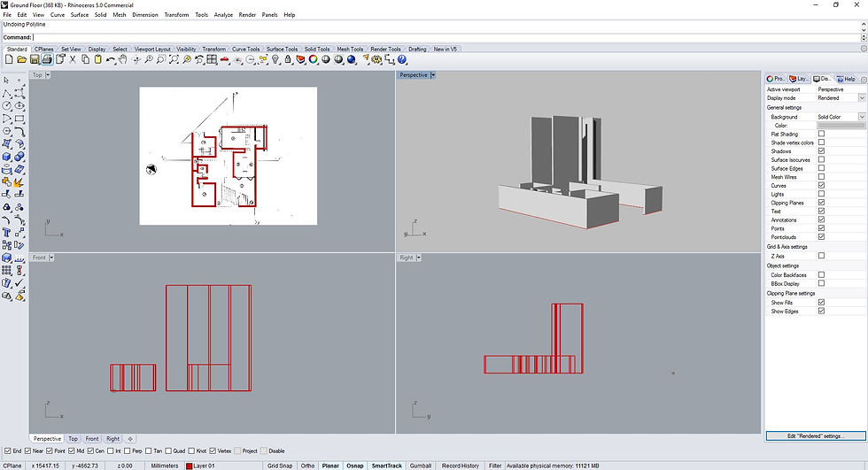The width and height of the screenshot is (868, 470).
Task: Toggle the light bulb Hide Objects icon
Action: point(275,59)
